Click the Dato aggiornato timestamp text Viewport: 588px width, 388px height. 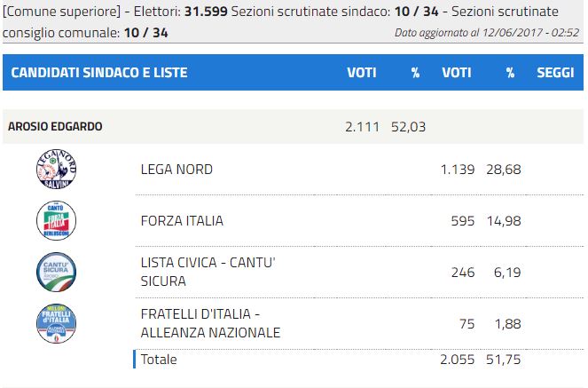(487, 33)
